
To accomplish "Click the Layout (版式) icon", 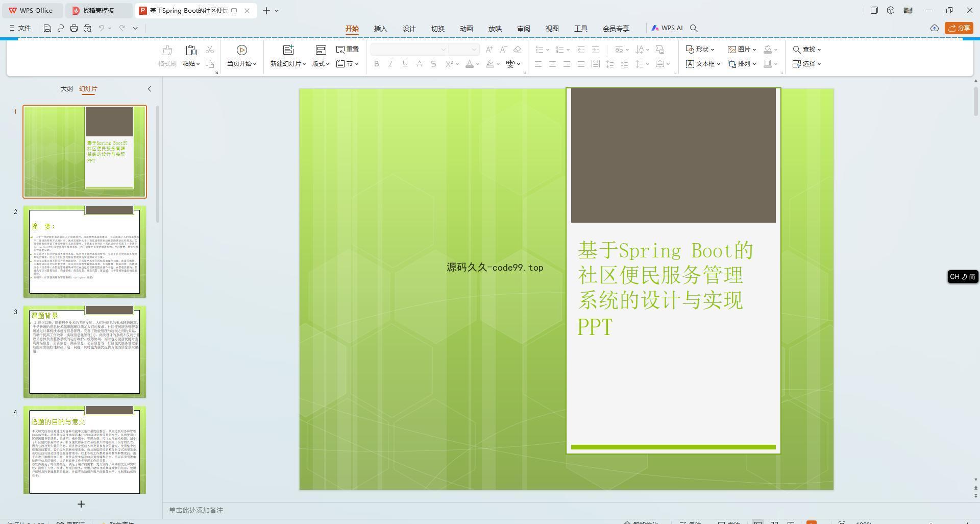I will pyautogui.click(x=321, y=50).
